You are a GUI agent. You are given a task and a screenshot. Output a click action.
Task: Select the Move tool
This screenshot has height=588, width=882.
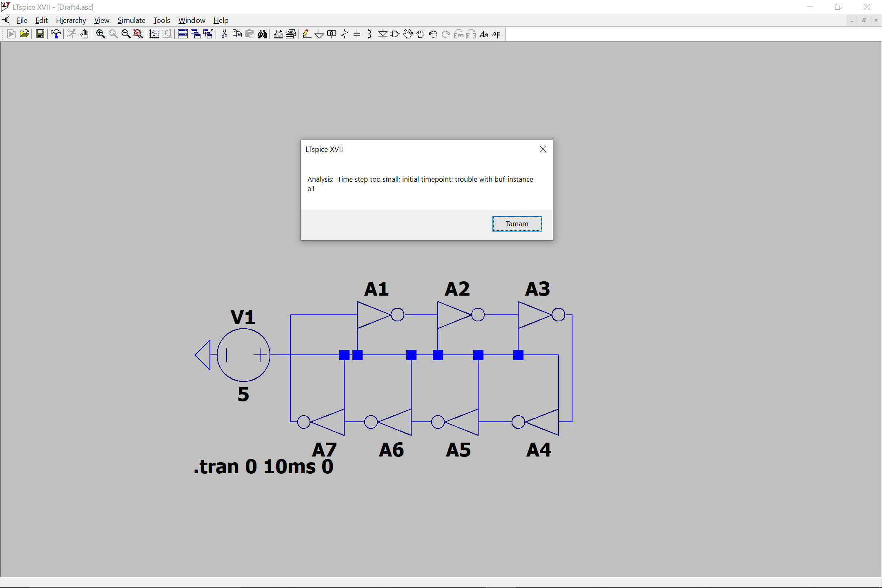tap(408, 34)
